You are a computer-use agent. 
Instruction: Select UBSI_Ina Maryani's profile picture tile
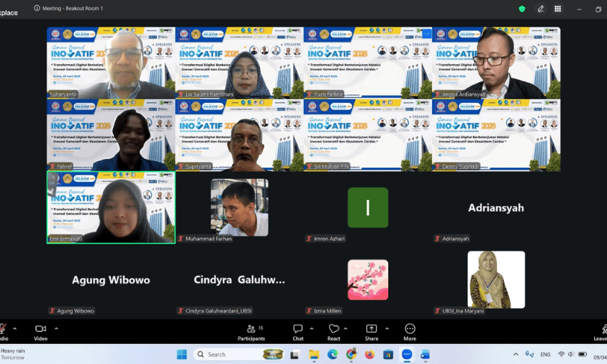pyautogui.click(x=496, y=279)
